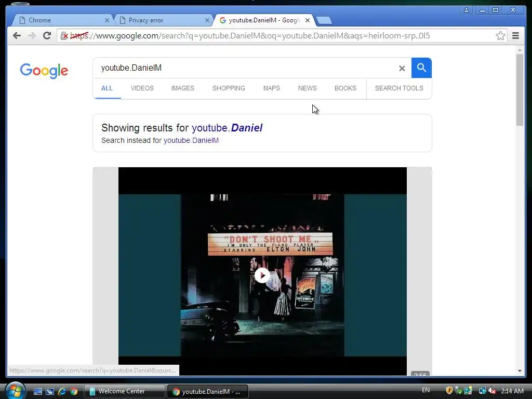Click the muted volume tray icon

tap(492, 391)
